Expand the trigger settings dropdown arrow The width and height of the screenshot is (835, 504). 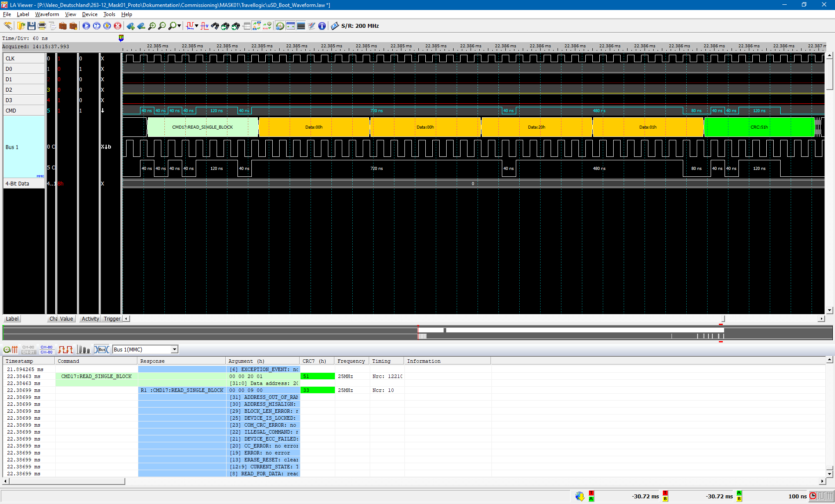(x=197, y=26)
